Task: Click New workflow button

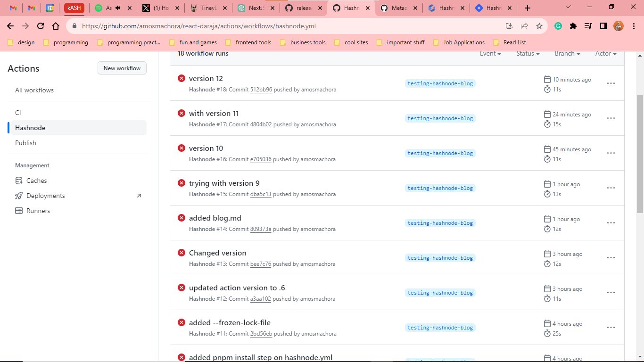Action: click(122, 68)
